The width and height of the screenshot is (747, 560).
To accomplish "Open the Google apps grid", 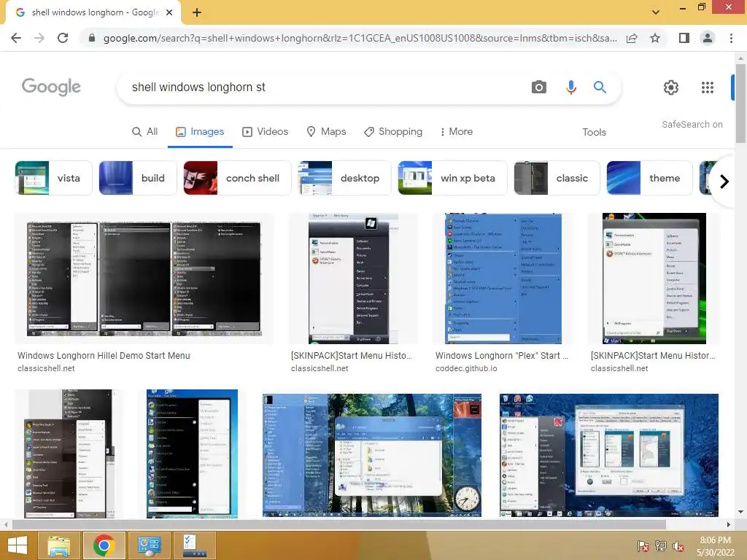I will click(707, 87).
